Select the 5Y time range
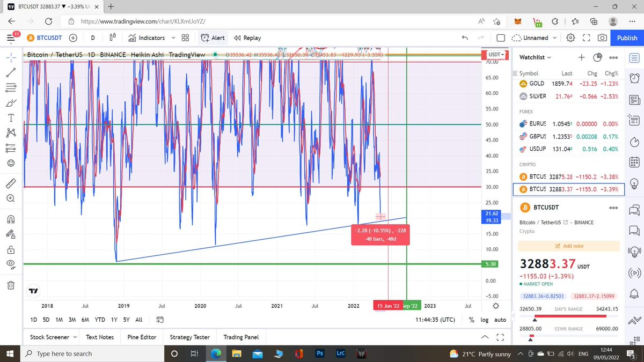 coord(126,320)
